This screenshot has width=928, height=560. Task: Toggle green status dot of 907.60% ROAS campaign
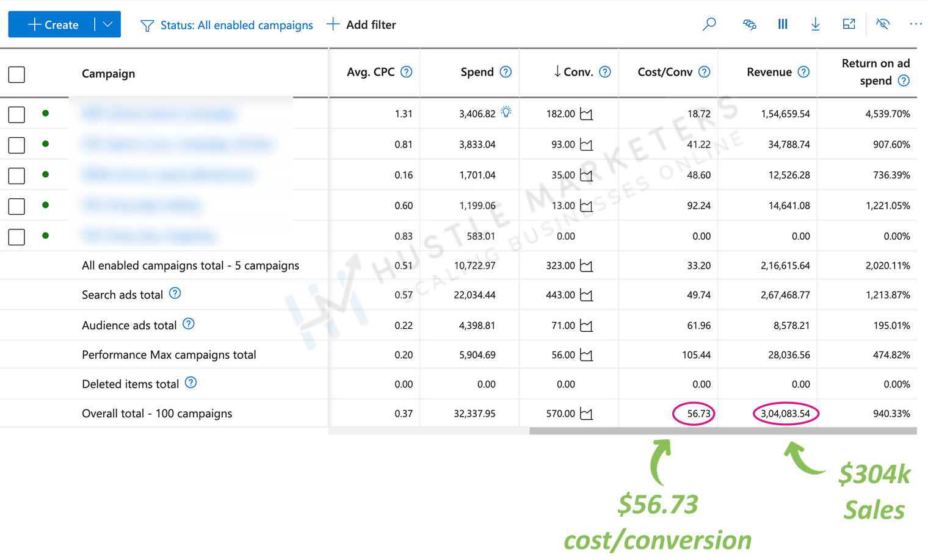[x=45, y=144]
